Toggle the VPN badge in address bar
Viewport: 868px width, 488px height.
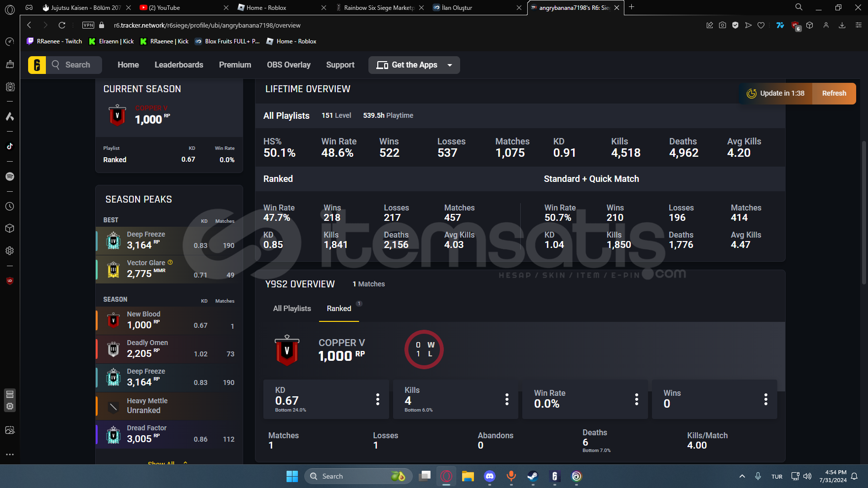point(88,25)
